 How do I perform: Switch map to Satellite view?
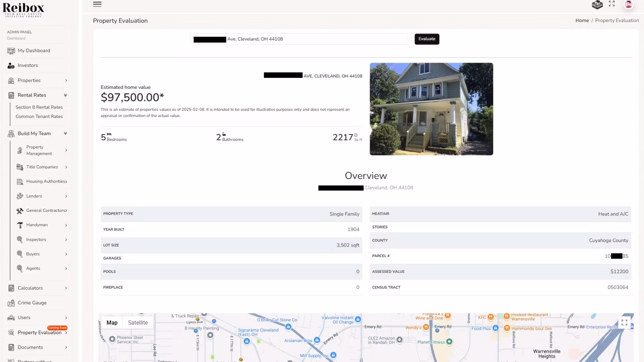[138, 322]
